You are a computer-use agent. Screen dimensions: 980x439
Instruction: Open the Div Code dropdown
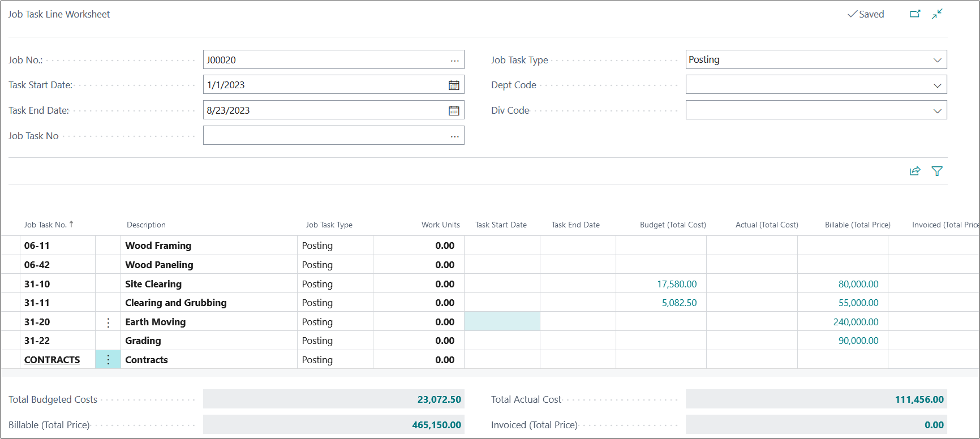[937, 110]
